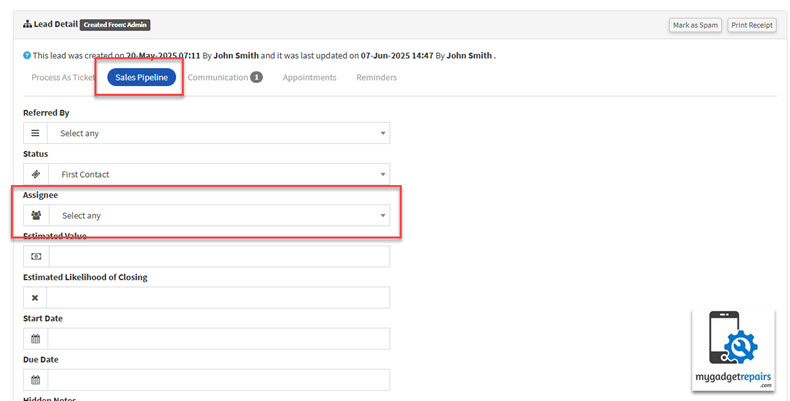This screenshot has height=401, width=790.
Task: Focus the Estimated Likelihood of Closing field
Action: coord(218,298)
